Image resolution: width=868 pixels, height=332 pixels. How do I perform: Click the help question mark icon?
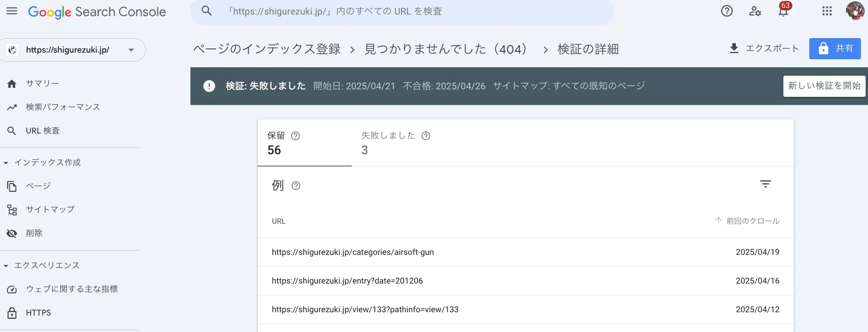pyautogui.click(x=726, y=11)
